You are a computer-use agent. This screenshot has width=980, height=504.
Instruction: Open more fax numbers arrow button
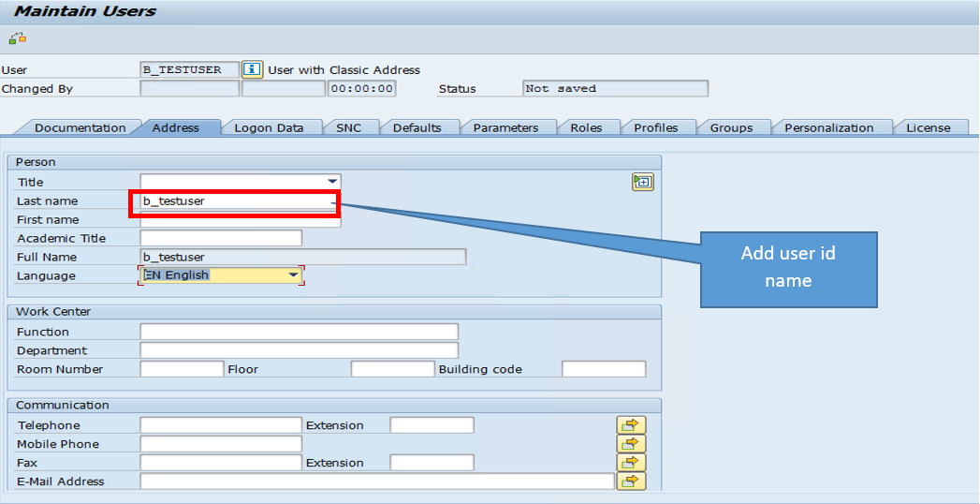631,463
